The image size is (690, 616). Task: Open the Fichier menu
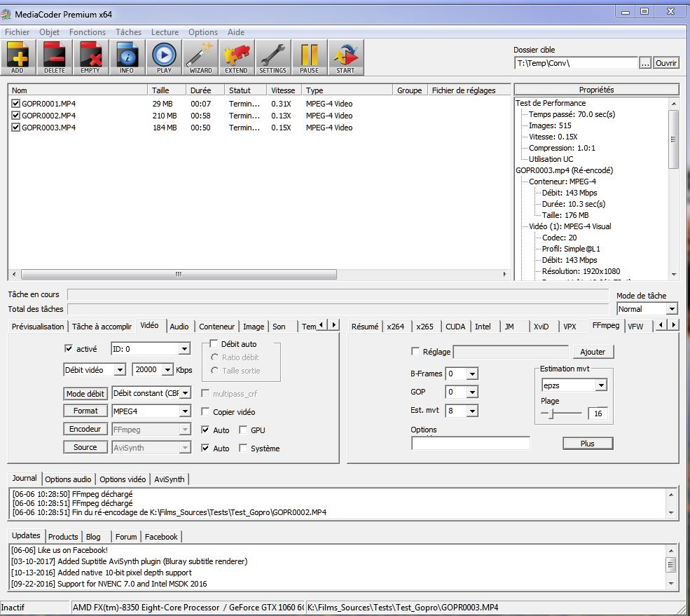17,32
